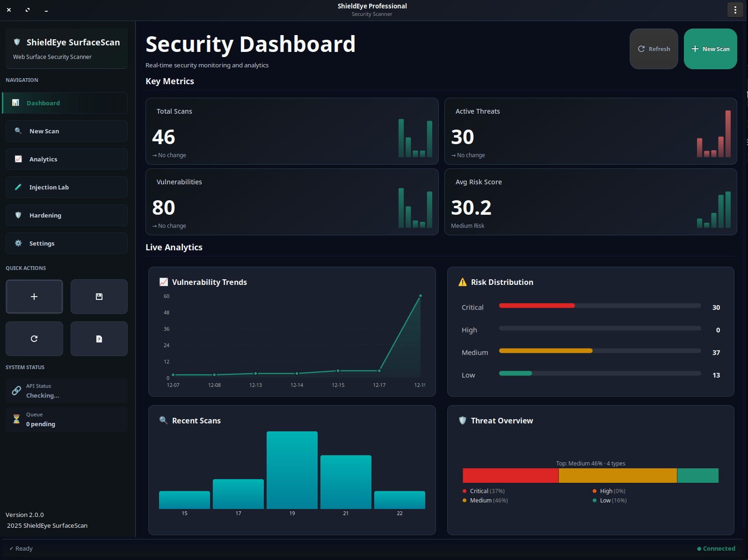The width and height of the screenshot is (748, 560).
Task: Click the shield logo beside ShieldEye SurfaceScan
Action: click(17, 42)
